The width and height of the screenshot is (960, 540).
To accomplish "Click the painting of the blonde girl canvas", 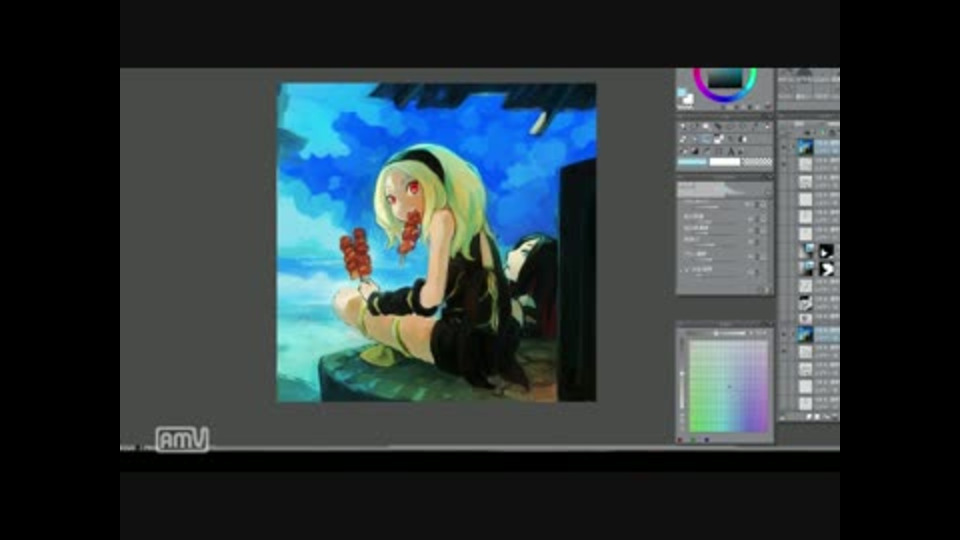I will 437,242.
